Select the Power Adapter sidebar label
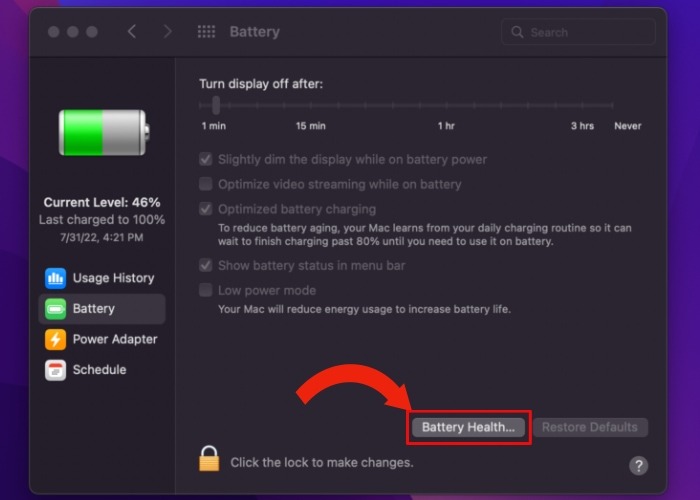Screen dimensions: 700x500 [115, 339]
